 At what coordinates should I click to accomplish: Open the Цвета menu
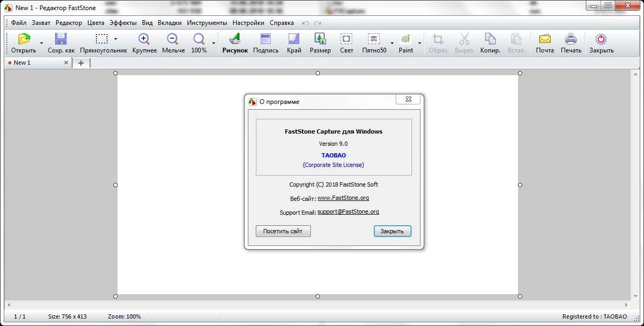click(95, 23)
